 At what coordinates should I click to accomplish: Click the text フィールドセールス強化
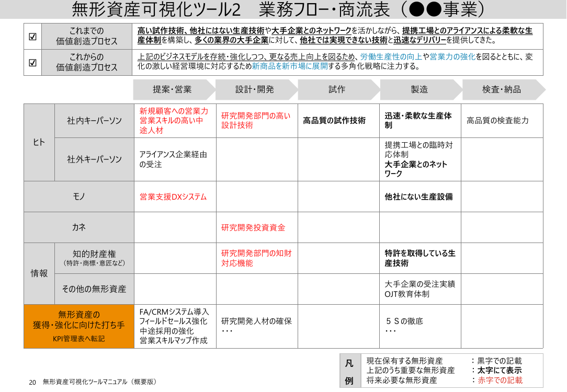(x=173, y=321)
